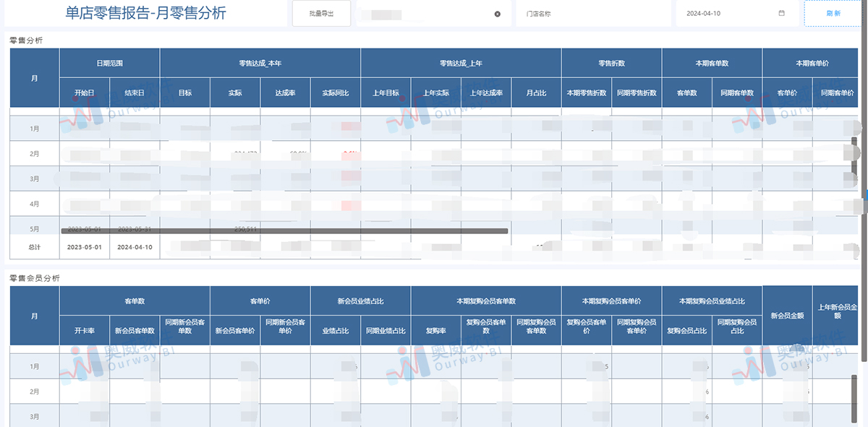Click the 上年达成率 column header
Screen dimensions: 868x427
point(486,93)
